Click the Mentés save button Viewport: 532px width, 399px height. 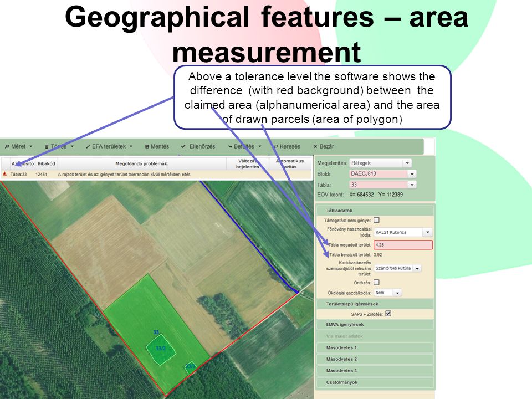point(157,146)
